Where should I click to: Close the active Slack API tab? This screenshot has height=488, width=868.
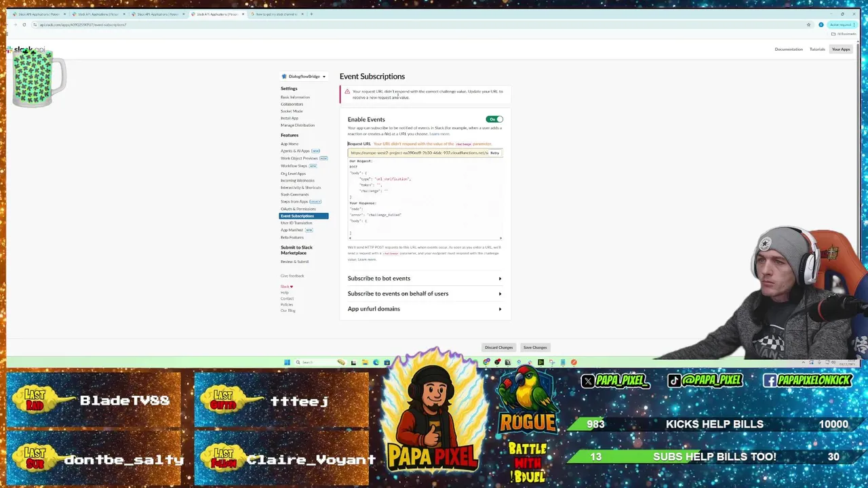pyautogui.click(x=243, y=14)
